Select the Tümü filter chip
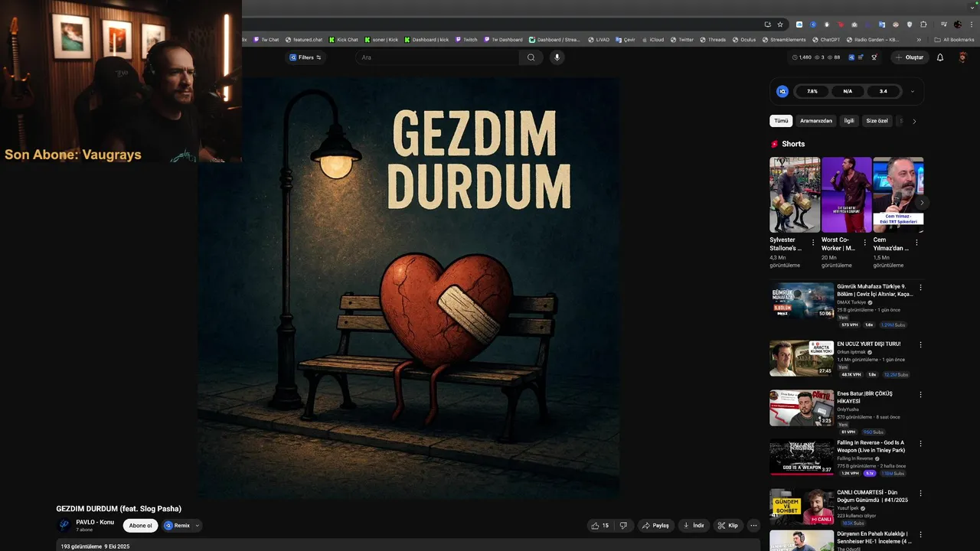Image resolution: width=980 pixels, height=551 pixels. click(781, 121)
